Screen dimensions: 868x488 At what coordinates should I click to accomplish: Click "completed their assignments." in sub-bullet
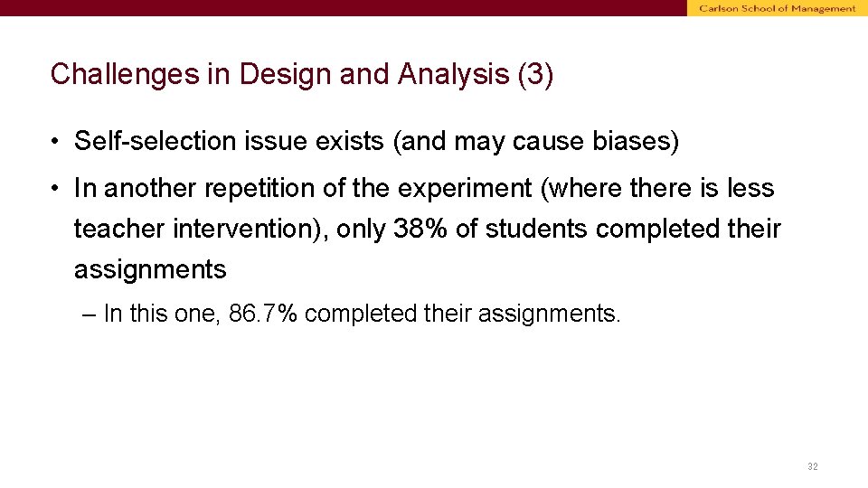(x=462, y=314)
